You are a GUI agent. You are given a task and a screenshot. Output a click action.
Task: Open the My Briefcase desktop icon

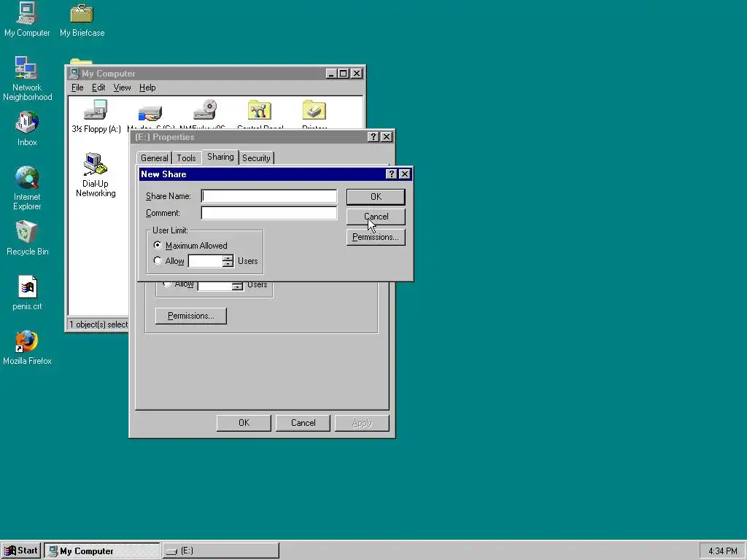click(82, 19)
